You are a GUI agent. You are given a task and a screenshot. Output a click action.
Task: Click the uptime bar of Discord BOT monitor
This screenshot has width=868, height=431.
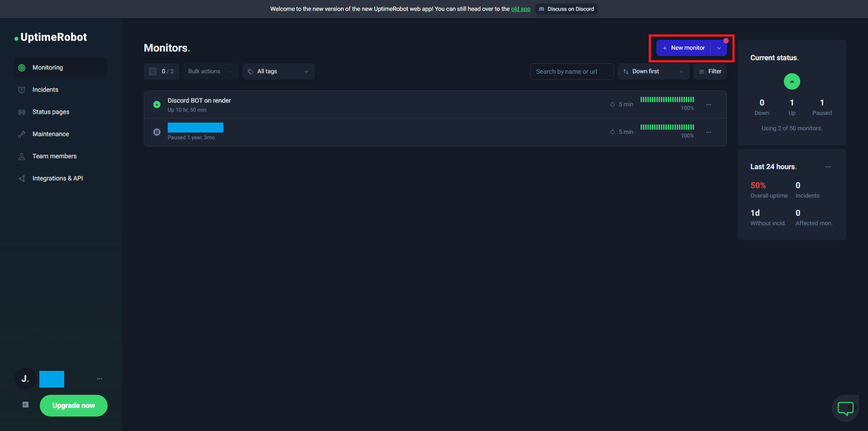[667, 99]
